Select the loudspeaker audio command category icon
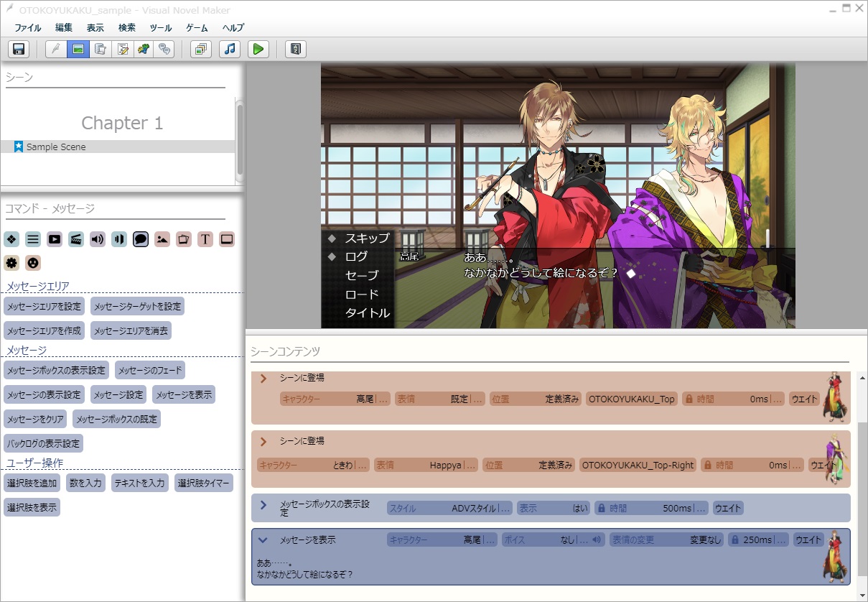 click(98, 239)
